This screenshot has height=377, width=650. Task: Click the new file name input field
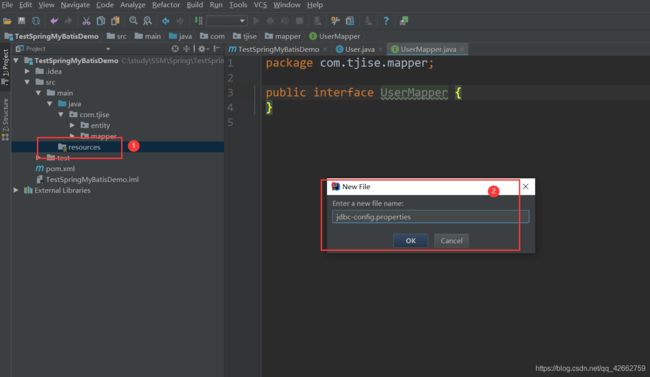430,217
